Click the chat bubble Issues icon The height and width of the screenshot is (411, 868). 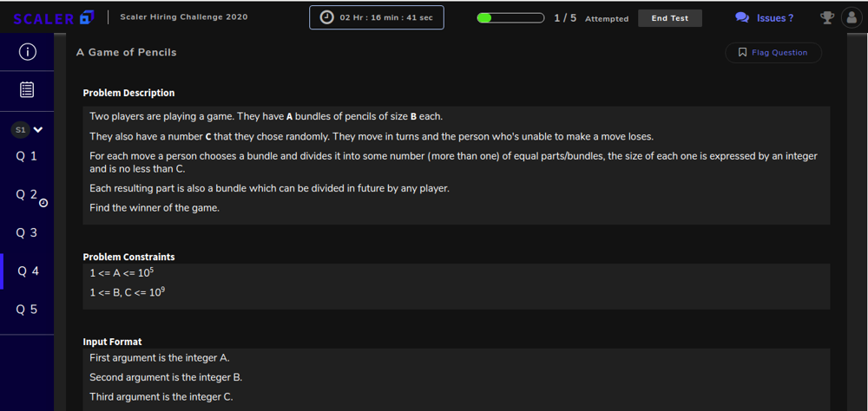(x=742, y=17)
